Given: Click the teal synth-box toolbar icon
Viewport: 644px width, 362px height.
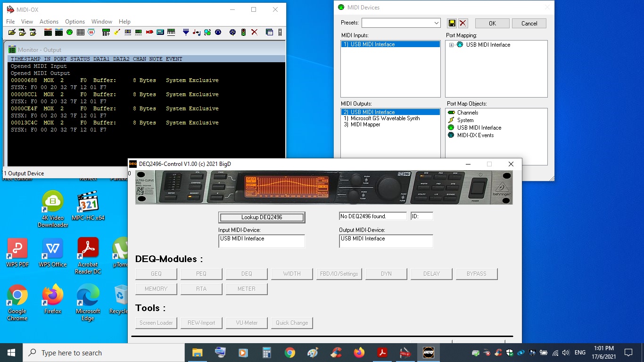Looking at the screenshot, I should (160, 33).
